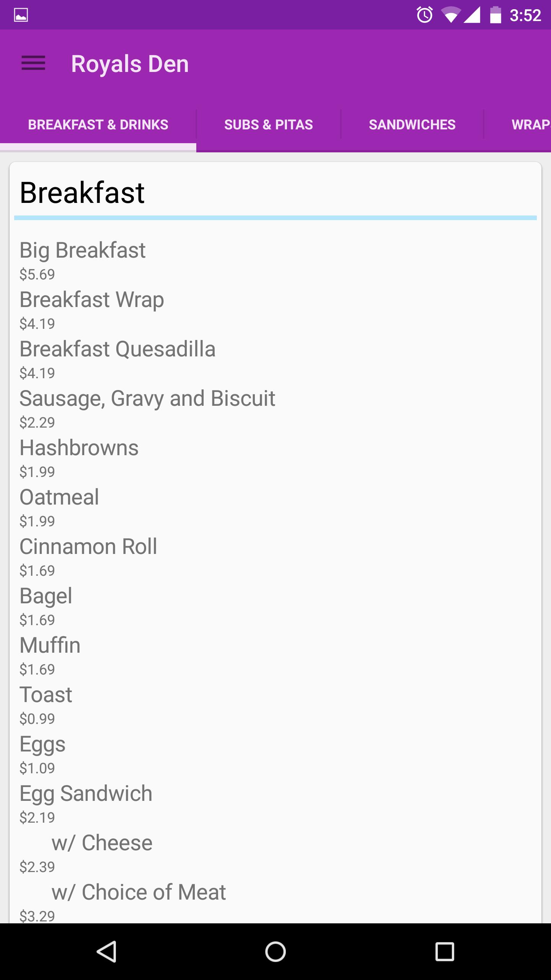Select the Big Breakfast menu item
The image size is (551, 980).
(83, 251)
